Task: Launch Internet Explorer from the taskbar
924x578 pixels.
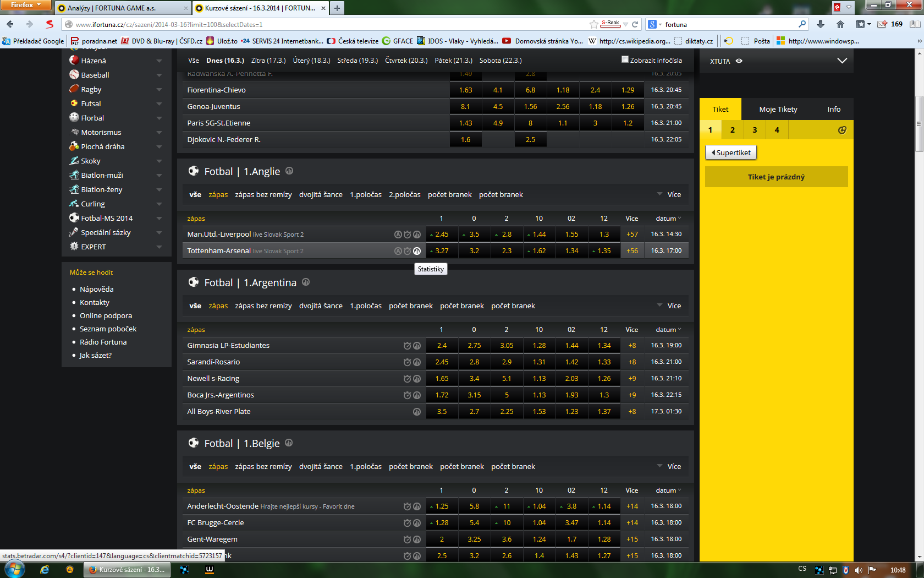Action: pyautogui.click(x=45, y=570)
